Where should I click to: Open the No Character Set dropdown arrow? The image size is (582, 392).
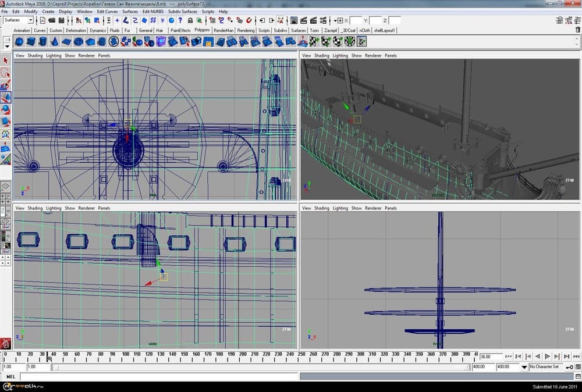[524, 367]
